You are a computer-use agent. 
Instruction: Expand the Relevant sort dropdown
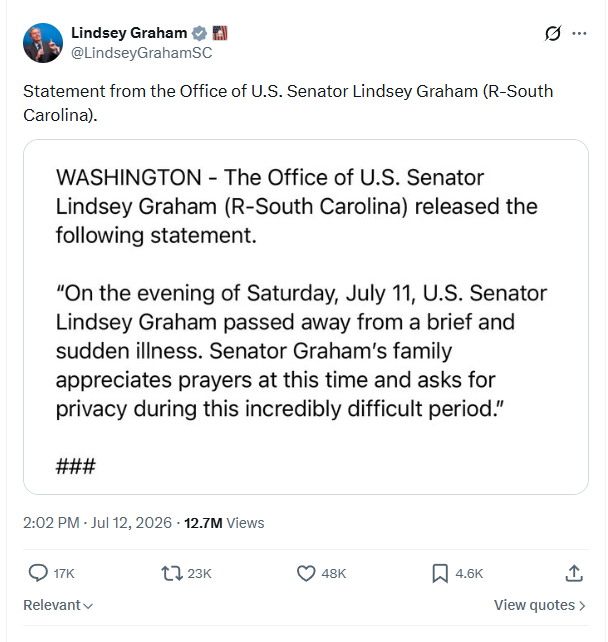[x=58, y=605]
